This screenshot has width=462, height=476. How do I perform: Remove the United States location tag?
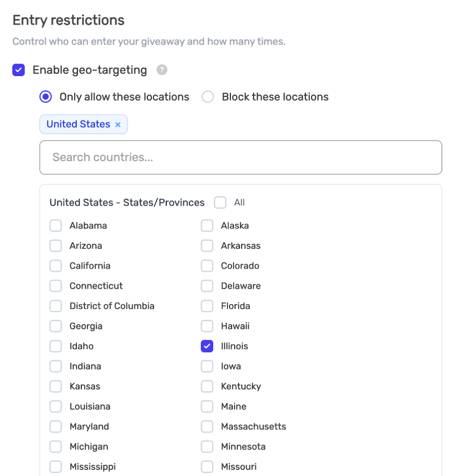coord(118,125)
